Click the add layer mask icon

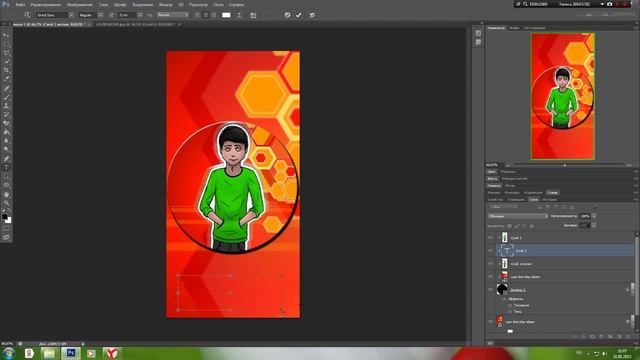pyautogui.click(x=592, y=337)
